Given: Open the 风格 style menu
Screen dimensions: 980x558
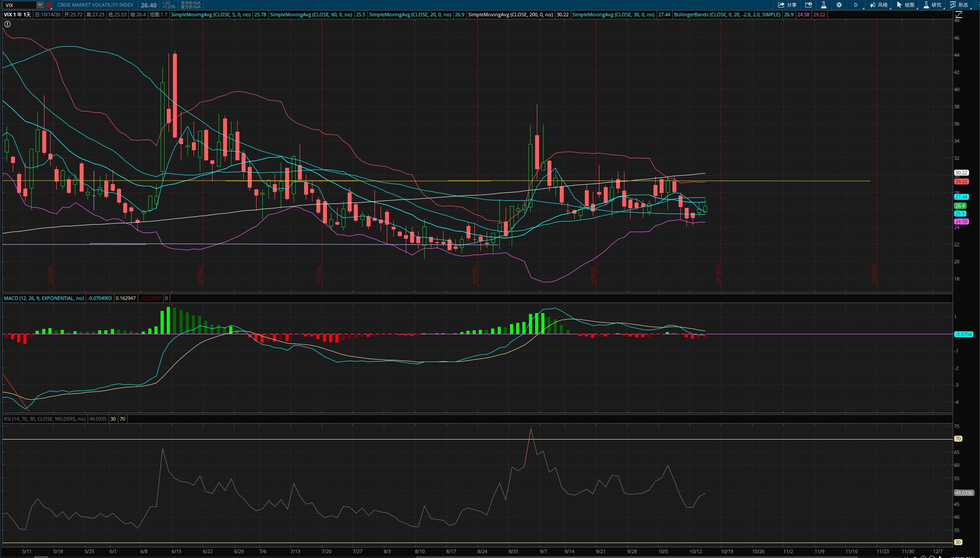Looking at the screenshot, I should [879, 5].
